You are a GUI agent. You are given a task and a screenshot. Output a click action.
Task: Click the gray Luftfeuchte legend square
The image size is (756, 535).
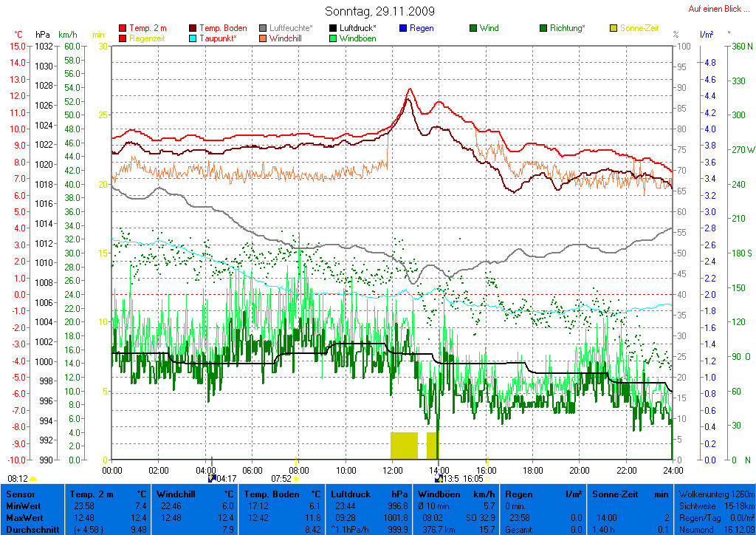[x=264, y=28]
